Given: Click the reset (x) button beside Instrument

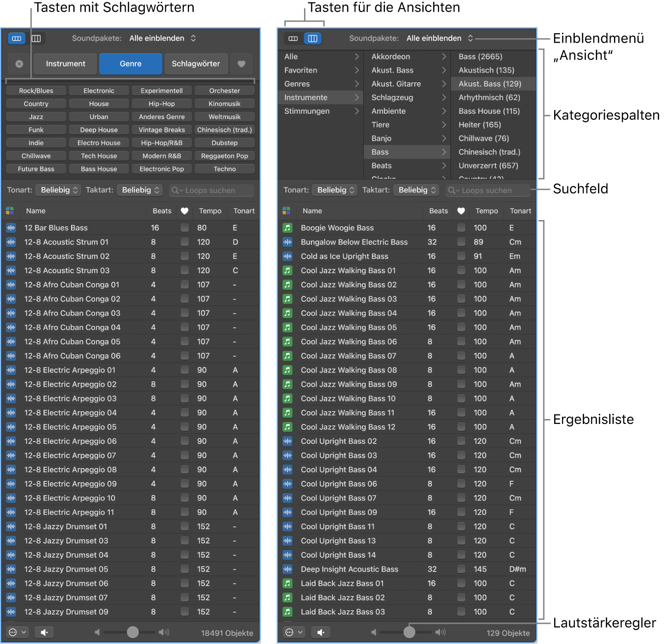Looking at the screenshot, I should click(x=19, y=64).
